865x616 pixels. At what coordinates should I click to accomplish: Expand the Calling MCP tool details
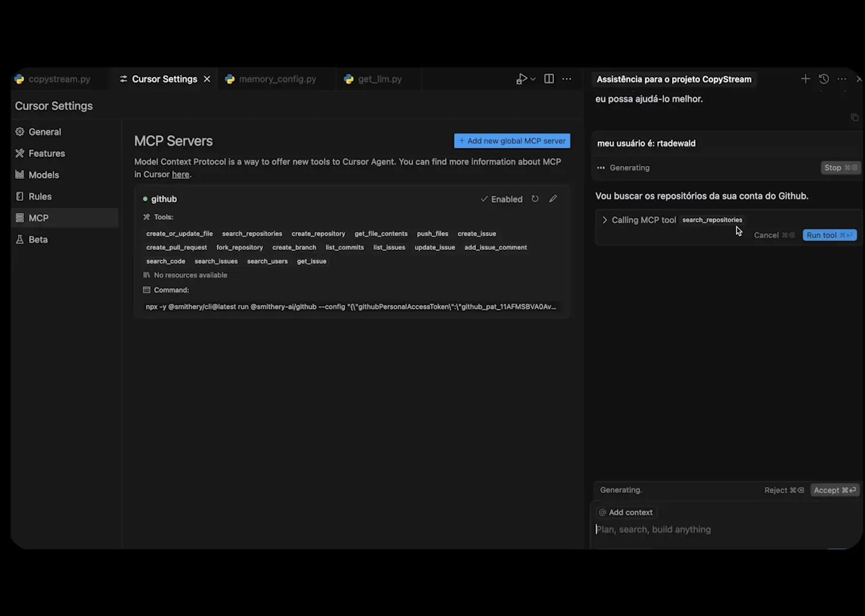[605, 220]
